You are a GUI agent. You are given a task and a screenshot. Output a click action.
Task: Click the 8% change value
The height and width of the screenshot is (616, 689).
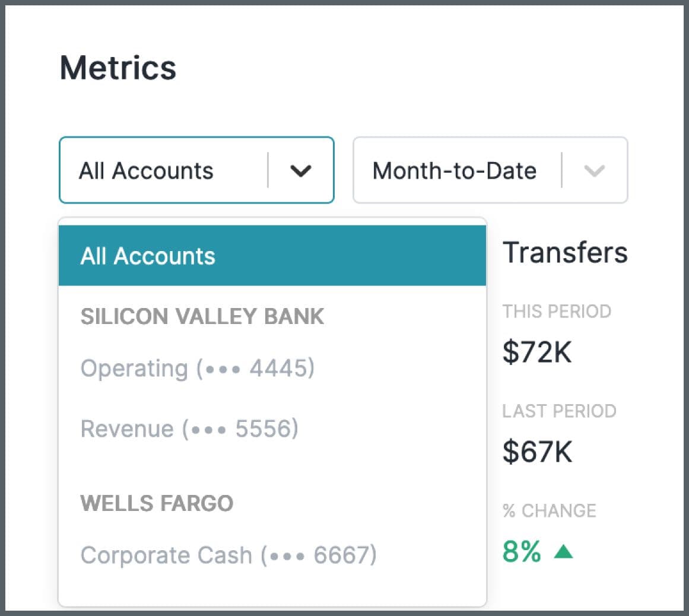(x=522, y=551)
